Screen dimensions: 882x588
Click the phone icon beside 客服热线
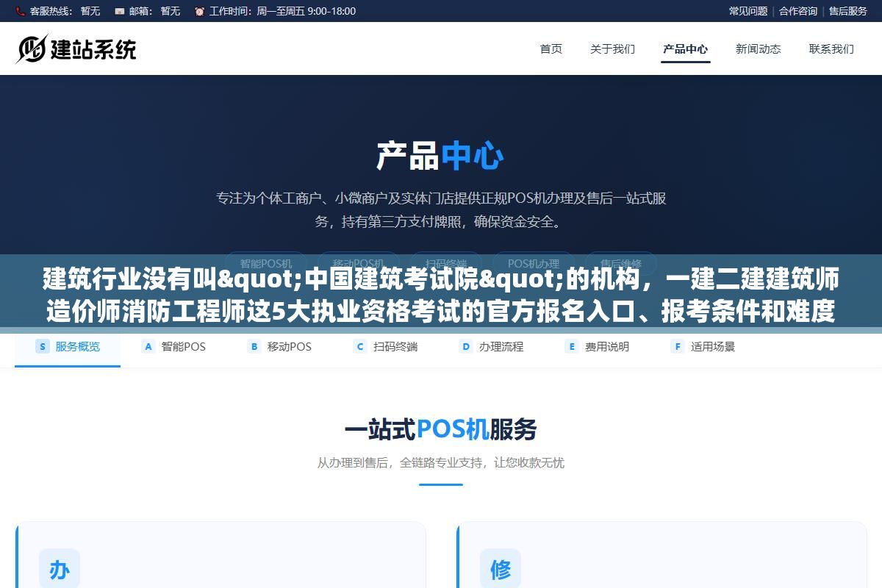(20, 11)
